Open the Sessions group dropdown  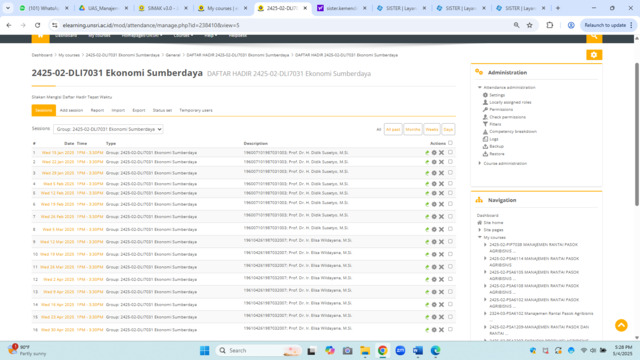108,129
